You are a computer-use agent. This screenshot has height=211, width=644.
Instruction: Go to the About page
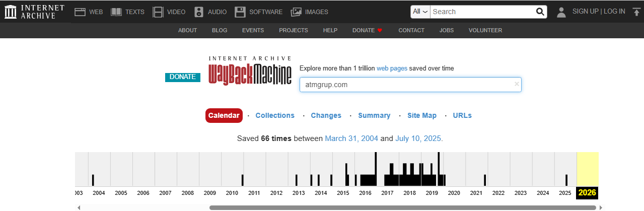pos(187,30)
